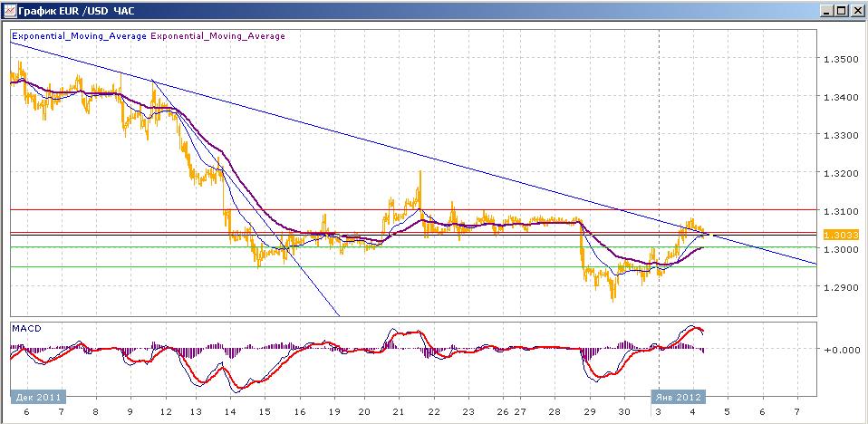Click date label 20 on time axis

pos(364,413)
